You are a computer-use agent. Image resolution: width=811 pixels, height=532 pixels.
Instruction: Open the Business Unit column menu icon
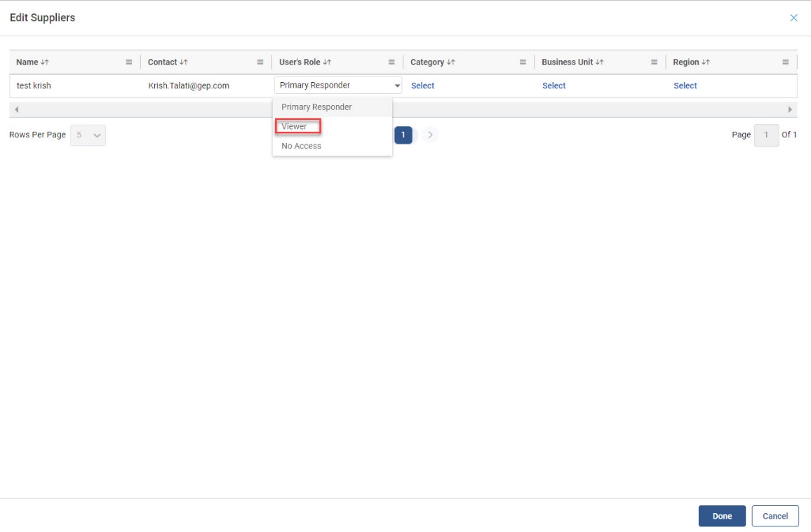coord(654,62)
